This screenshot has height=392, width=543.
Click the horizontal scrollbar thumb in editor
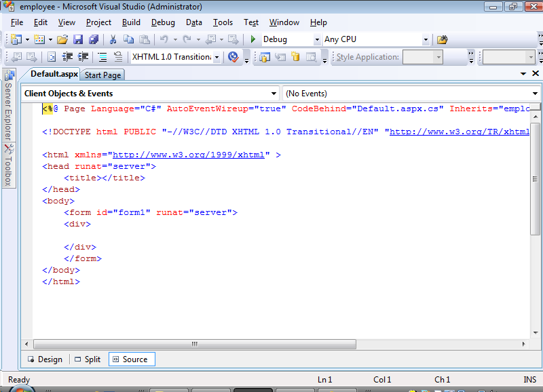point(194,344)
